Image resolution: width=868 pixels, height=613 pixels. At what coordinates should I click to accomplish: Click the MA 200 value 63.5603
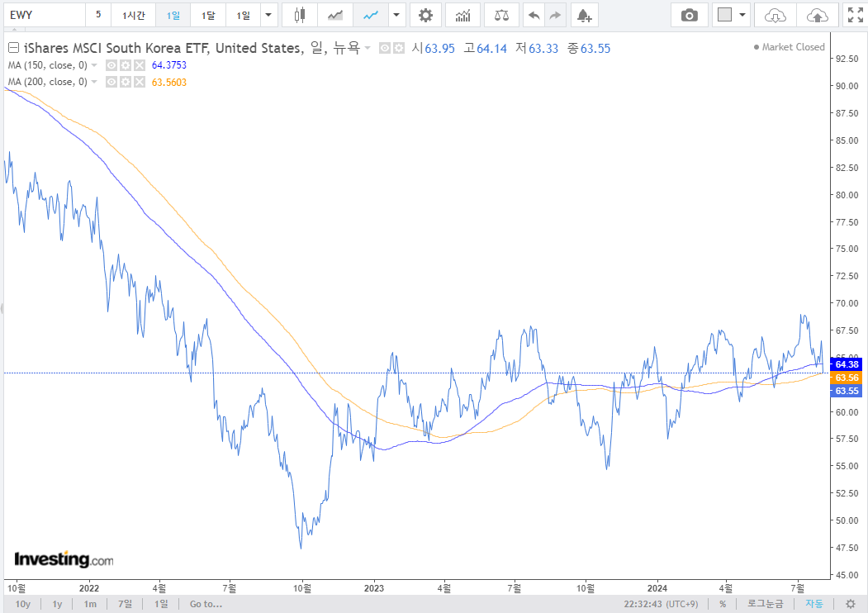click(168, 82)
